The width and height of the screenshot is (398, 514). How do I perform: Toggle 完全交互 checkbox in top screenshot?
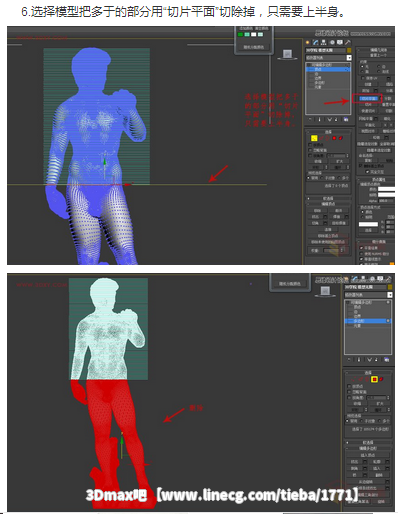coord(367,172)
